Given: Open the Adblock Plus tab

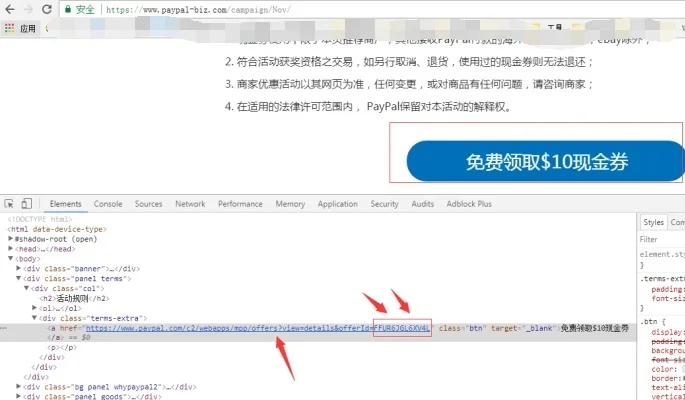Looking at the screenshot, I should point(469,204).
